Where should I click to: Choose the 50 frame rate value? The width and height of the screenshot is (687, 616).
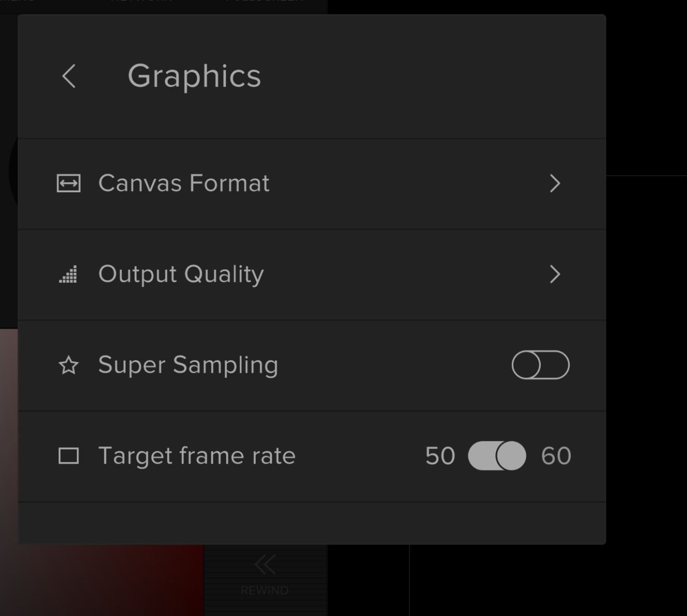pos(440,456)
